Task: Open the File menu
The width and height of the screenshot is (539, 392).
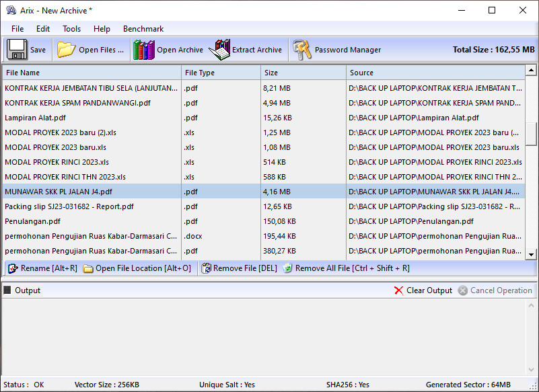Action: point(17,29)
